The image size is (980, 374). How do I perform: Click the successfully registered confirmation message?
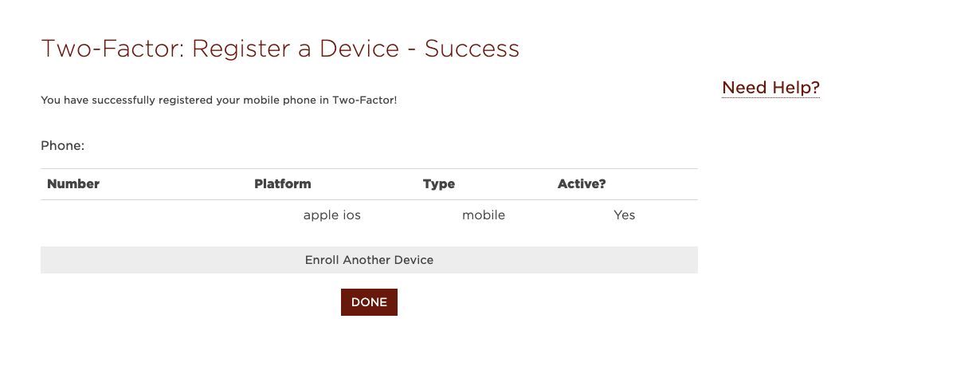click(x=218, y=100)
